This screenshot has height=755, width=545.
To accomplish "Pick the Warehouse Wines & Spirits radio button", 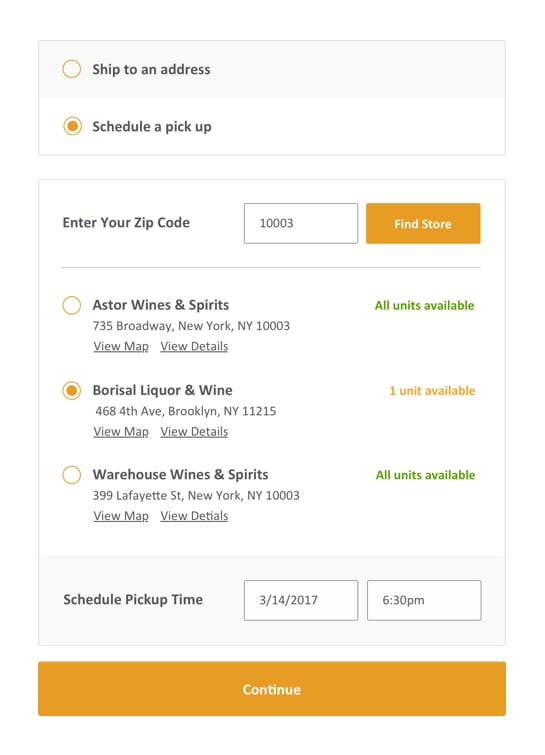I will (x=72, y=474).
